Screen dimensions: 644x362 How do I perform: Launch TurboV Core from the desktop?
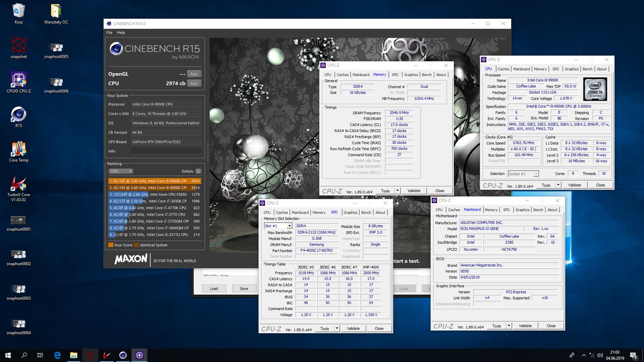click(x=19, y=185)
